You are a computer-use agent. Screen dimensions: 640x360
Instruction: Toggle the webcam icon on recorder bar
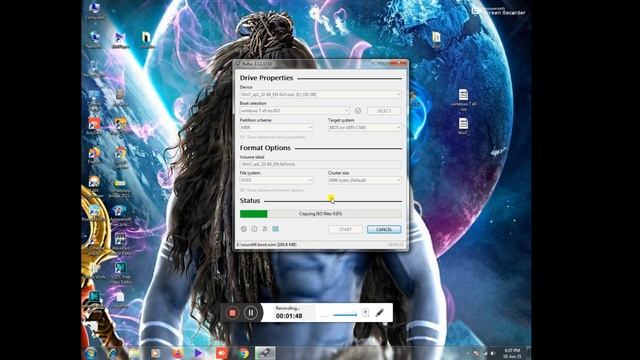(x=365, y=313)
